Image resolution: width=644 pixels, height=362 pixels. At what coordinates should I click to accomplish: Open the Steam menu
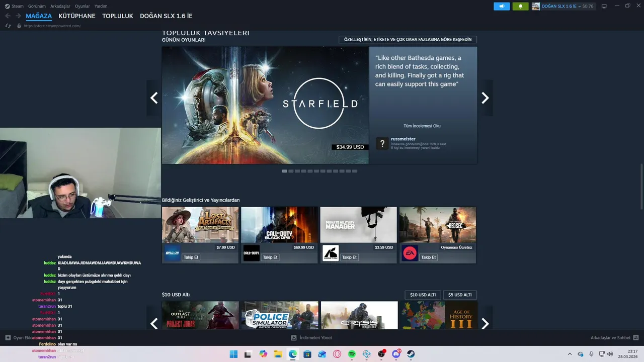click(x=18, y=6)
